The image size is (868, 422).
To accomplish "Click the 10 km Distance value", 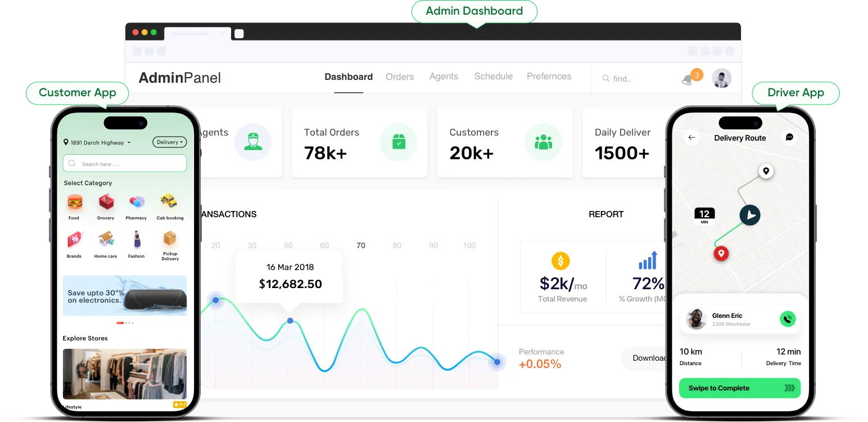I will 691,352.
